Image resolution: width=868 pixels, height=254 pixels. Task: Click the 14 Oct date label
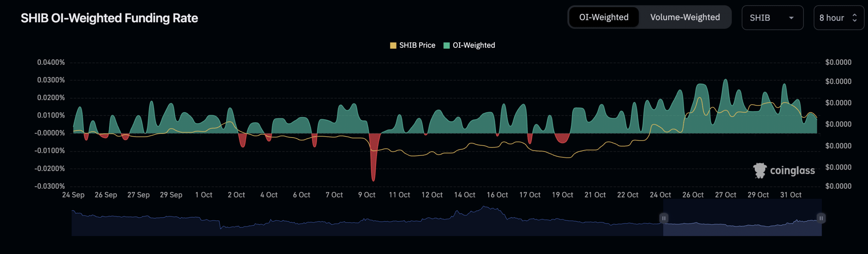coord(465,195)
